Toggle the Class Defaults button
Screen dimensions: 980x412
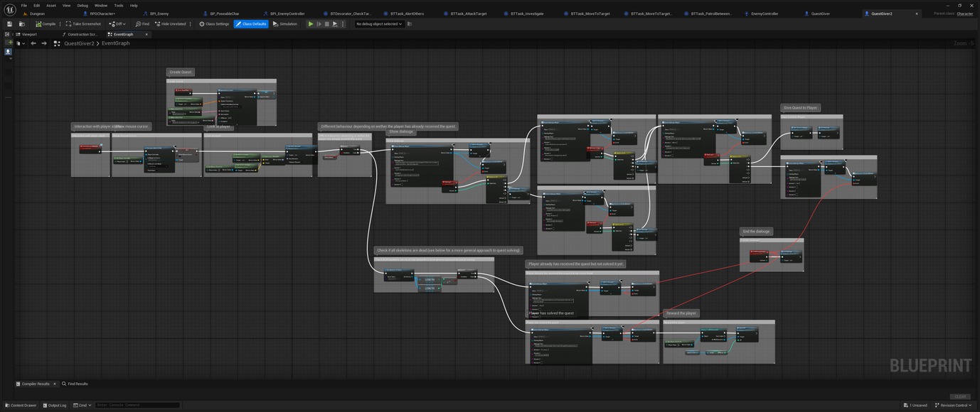[251, 24]
